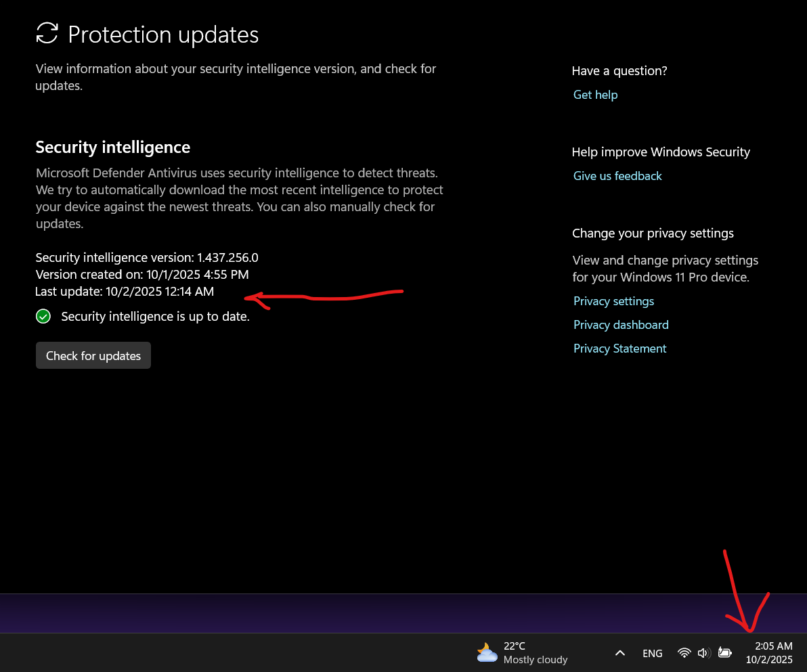The image size is (807, 672).
Task: Open the Get help link
Action: click(595, 94)
